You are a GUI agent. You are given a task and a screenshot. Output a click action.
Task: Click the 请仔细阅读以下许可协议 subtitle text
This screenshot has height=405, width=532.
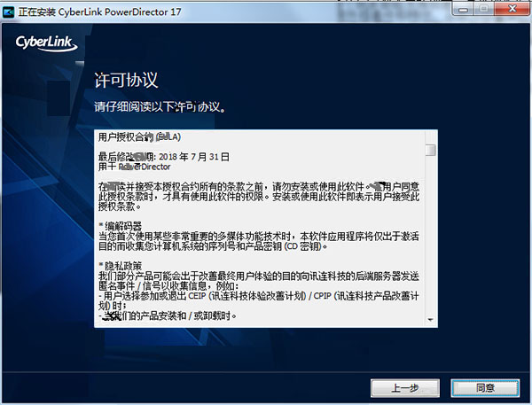(x=160, y=106)
